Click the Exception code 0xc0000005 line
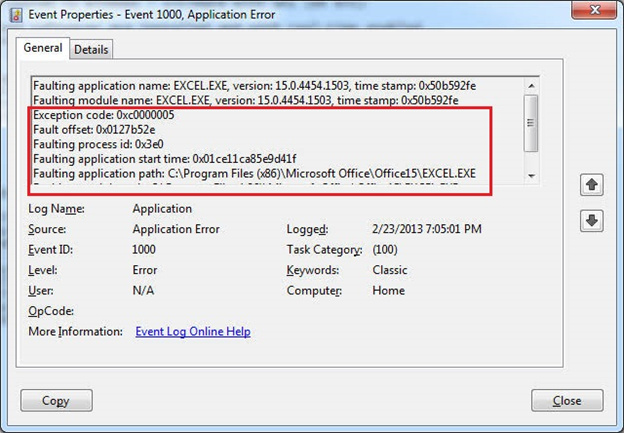This screenshot has width=624, height=433. tap(104, 115)
